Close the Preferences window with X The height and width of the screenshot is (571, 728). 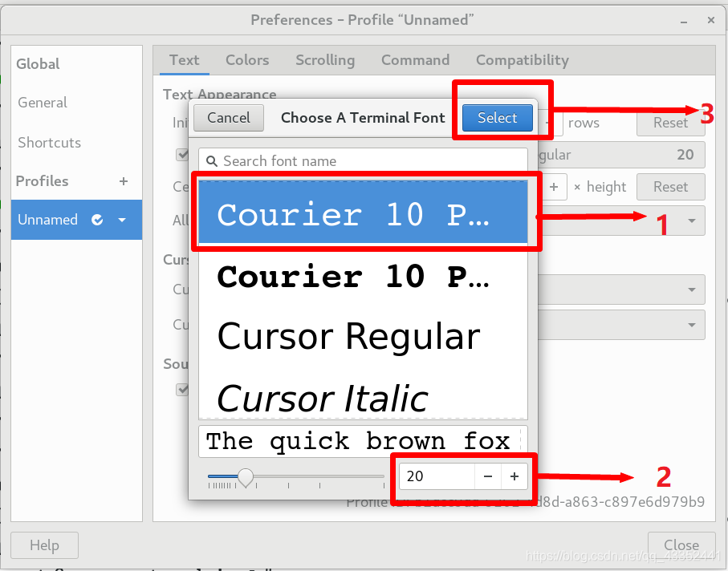[x=711, y=20]
